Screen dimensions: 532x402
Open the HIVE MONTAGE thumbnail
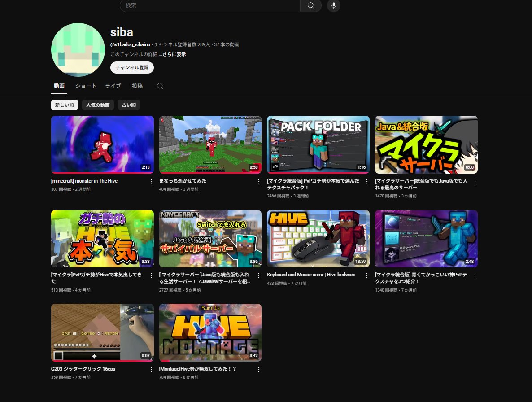210,332
